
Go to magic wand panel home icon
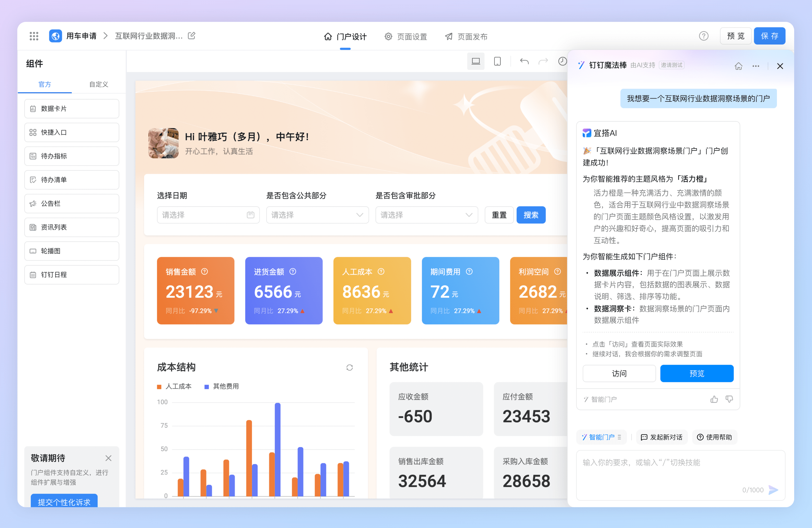[738, 66]
